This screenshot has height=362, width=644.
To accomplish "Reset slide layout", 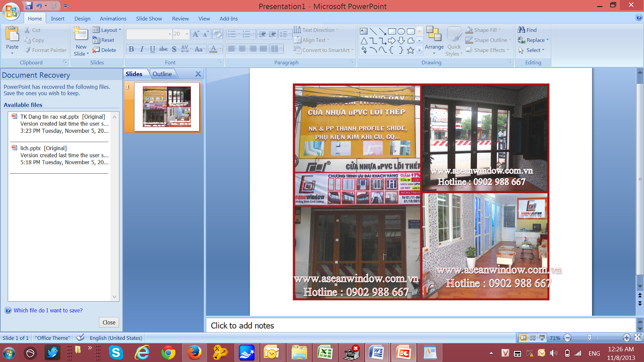I will coord(103,40).
